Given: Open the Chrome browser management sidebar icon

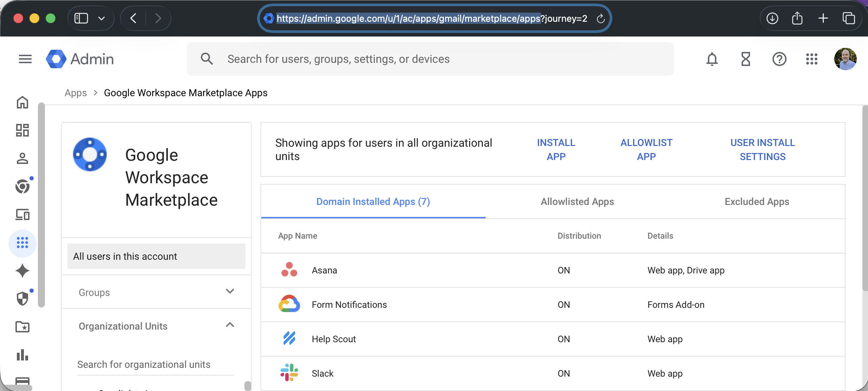Looking at the screenshot, I should (22, 186).
